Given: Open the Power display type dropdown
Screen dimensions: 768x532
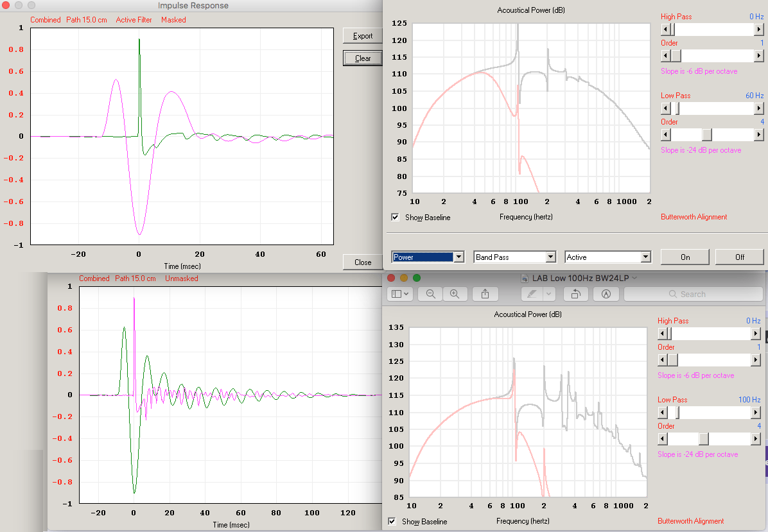Looking at the screenshot, I should [x=459, y=257].
